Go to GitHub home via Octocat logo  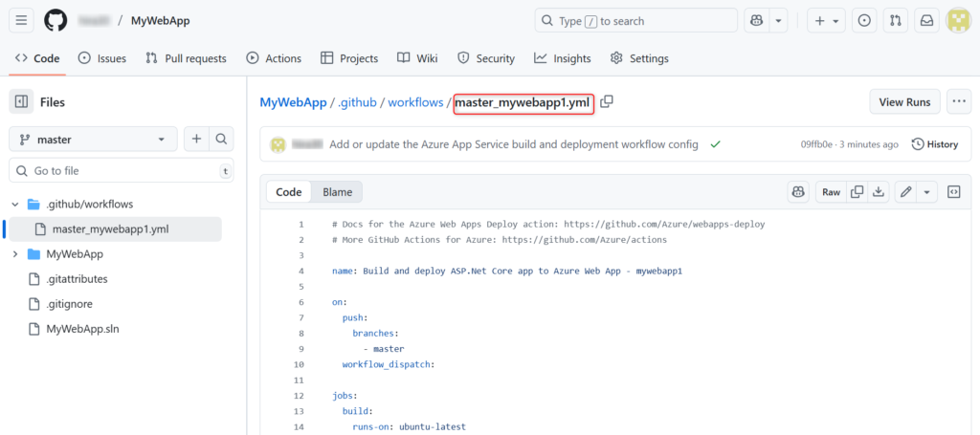56,21
